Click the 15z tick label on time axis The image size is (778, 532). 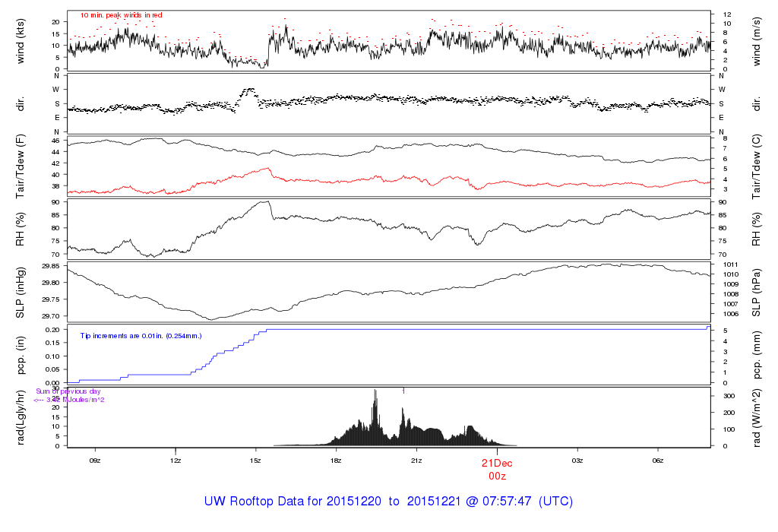point(255,461)
